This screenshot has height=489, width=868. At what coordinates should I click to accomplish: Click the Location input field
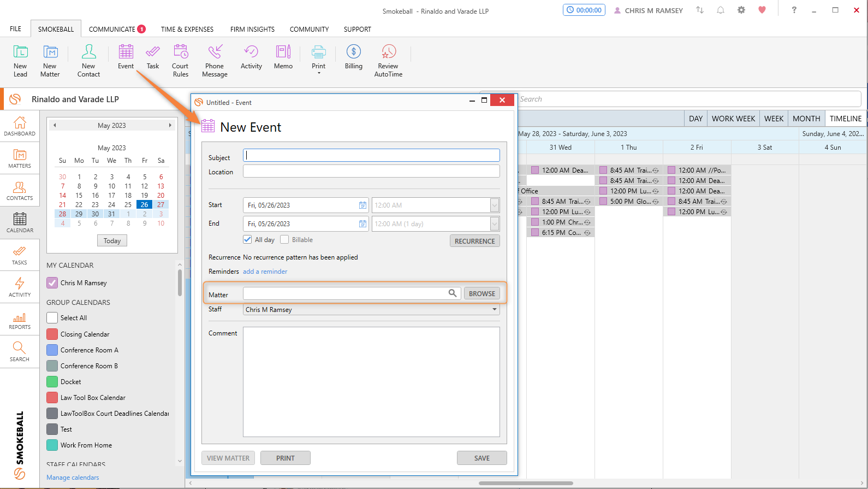(x=371, y=172)
